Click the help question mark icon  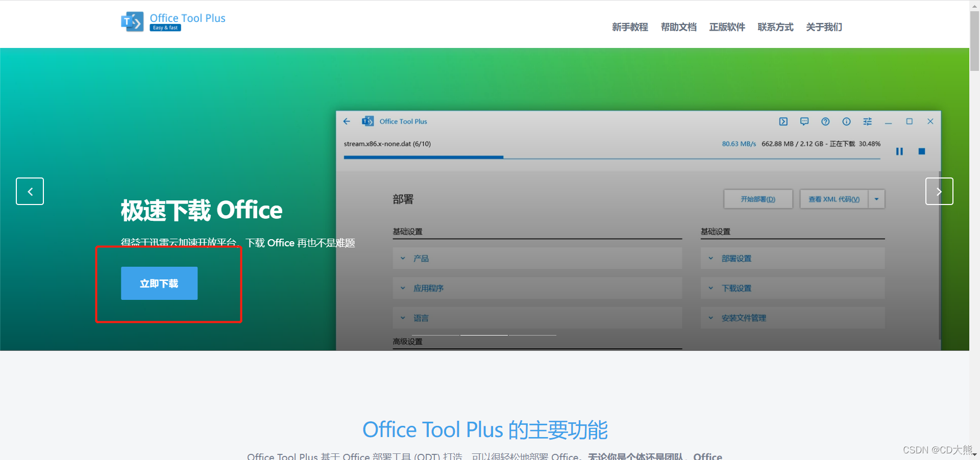coord(825,121)
